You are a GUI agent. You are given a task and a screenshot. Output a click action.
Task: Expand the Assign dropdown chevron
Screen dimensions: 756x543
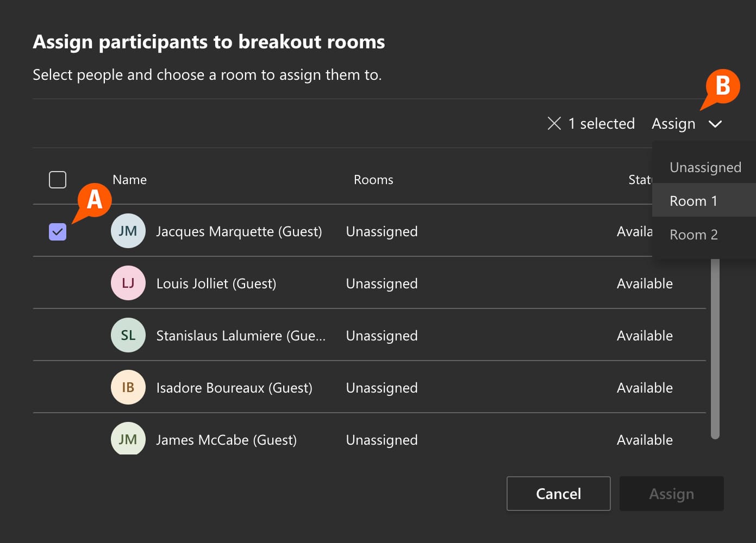point(715,124)
